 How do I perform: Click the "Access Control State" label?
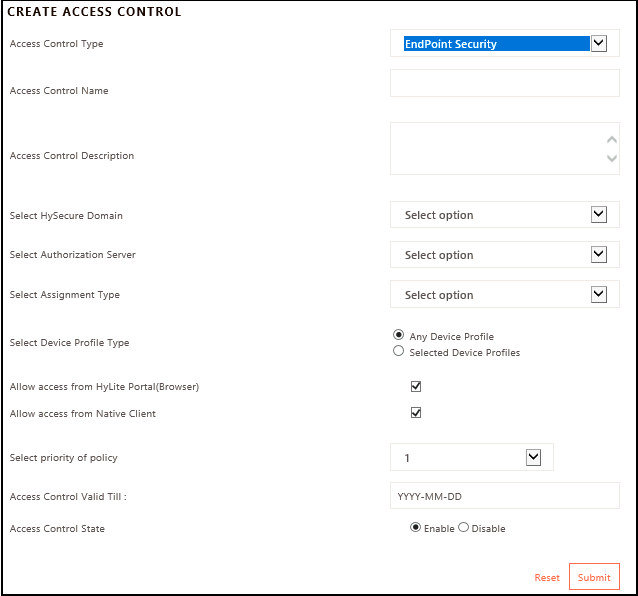(57, 528)
